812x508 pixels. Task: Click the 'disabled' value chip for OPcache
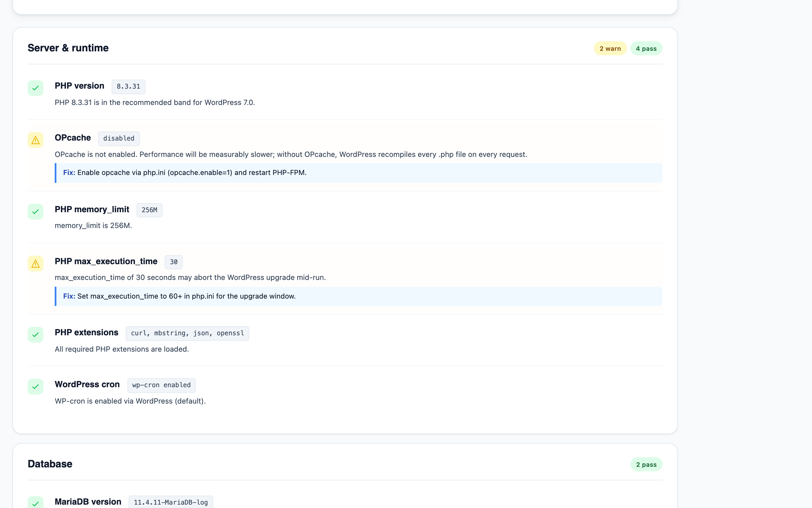click(x=119, y=138)
